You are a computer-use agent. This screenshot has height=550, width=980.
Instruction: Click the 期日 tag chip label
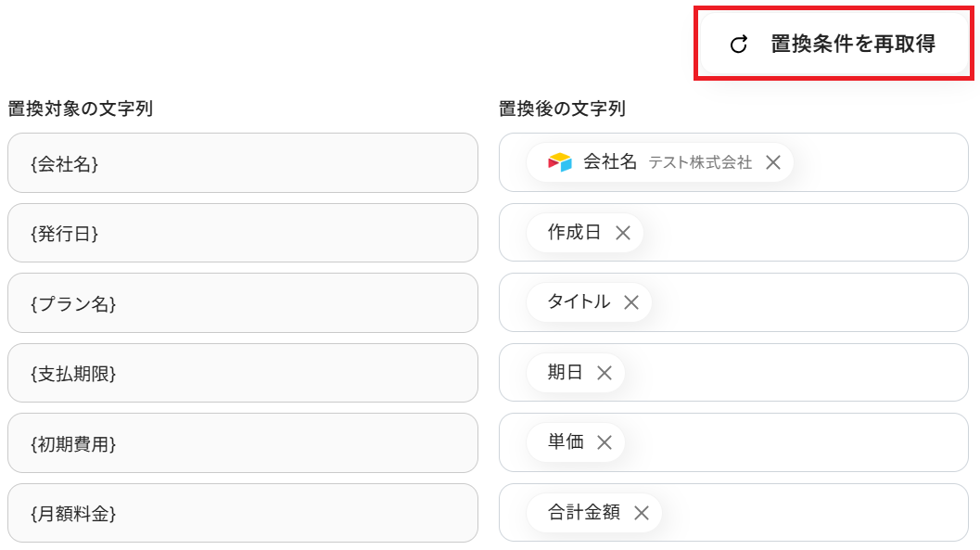566,373
